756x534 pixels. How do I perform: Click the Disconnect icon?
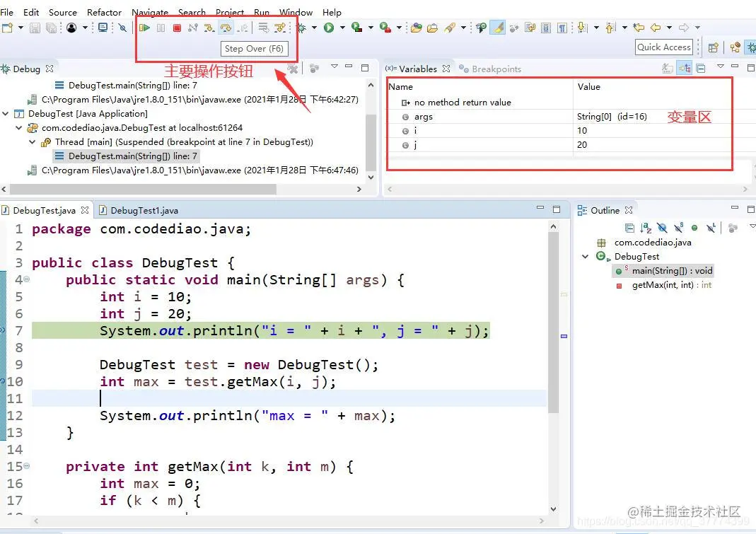tap(193, 28)
